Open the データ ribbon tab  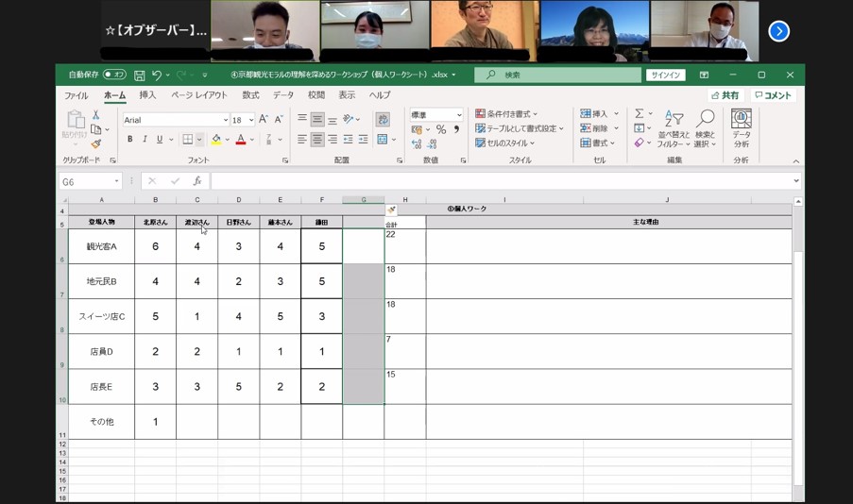(283, 95)
